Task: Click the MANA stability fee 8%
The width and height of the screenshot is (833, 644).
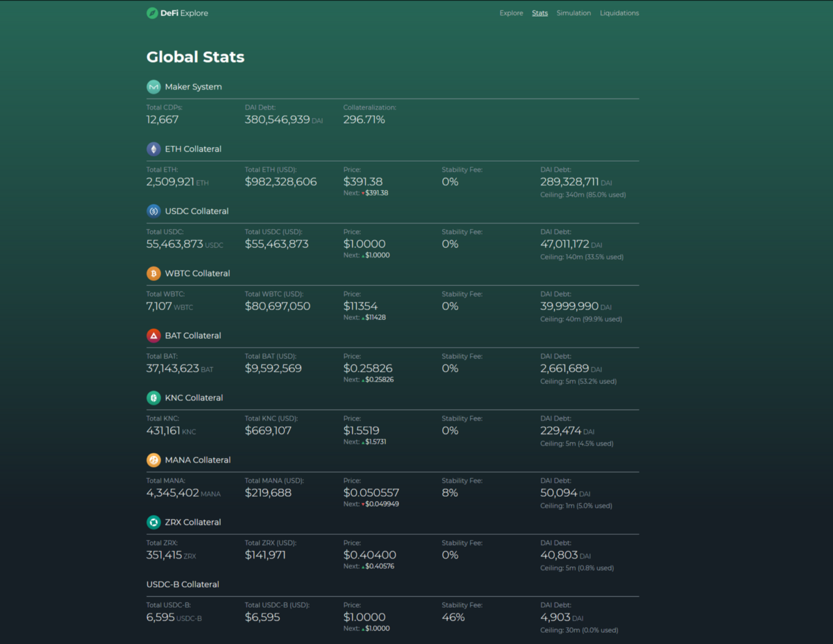Action: point(450,493)
